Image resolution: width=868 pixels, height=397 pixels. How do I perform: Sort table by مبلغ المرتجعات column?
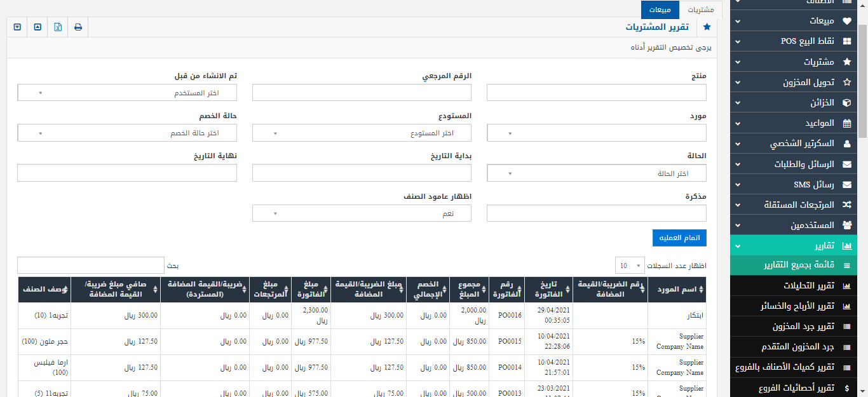tap(270, 290)
